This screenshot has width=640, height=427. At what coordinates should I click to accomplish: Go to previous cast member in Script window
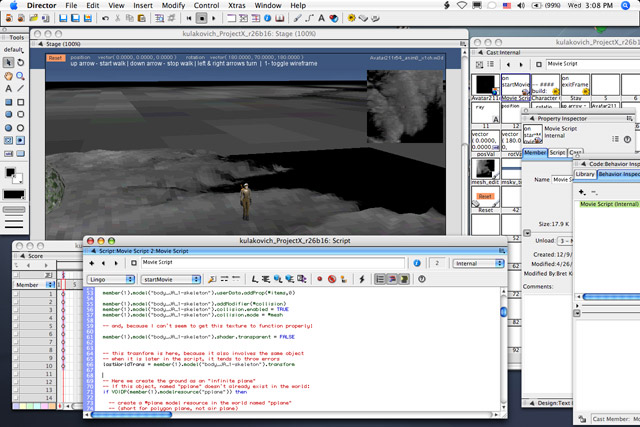pyautogui.click(x=104, y=263)
